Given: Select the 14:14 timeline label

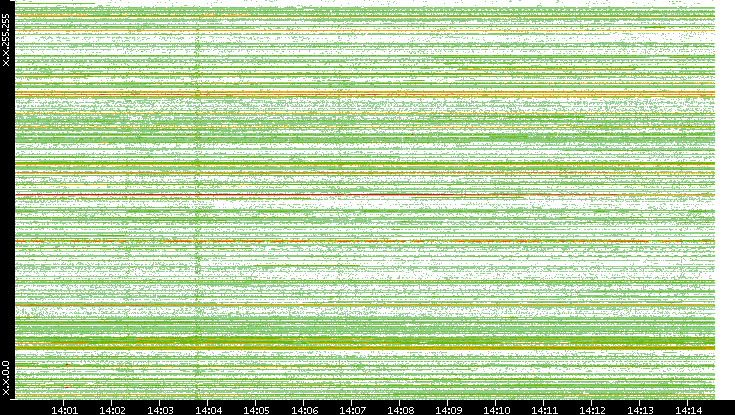Looking at the screenshot, I should pyautogui.click(x=688, y=409).
